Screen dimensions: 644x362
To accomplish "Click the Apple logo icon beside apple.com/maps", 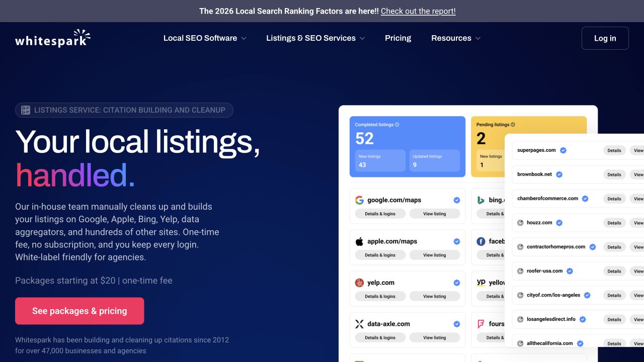I will click(x=359, y=241).
